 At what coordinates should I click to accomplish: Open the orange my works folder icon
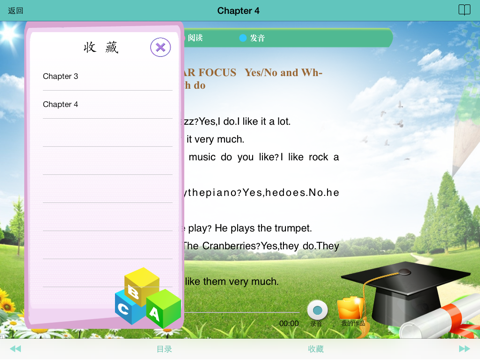point(351,307)
